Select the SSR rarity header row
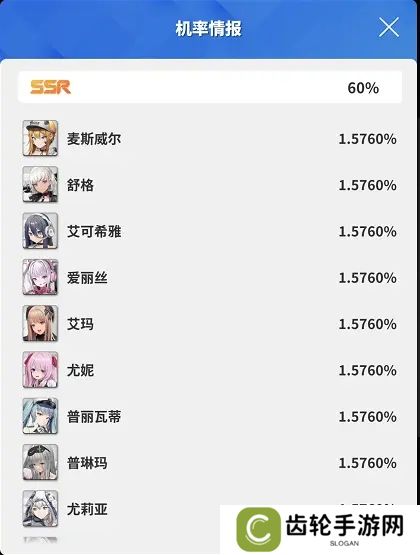The height and width of the screenshot is (555, 420). coord(210,87)
